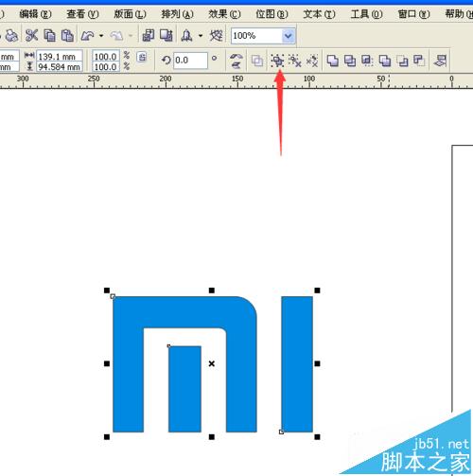This screenshot has height=476, width=473.
Task: Open the undo history dropdown arrow
Action: (x=101, y=36)
